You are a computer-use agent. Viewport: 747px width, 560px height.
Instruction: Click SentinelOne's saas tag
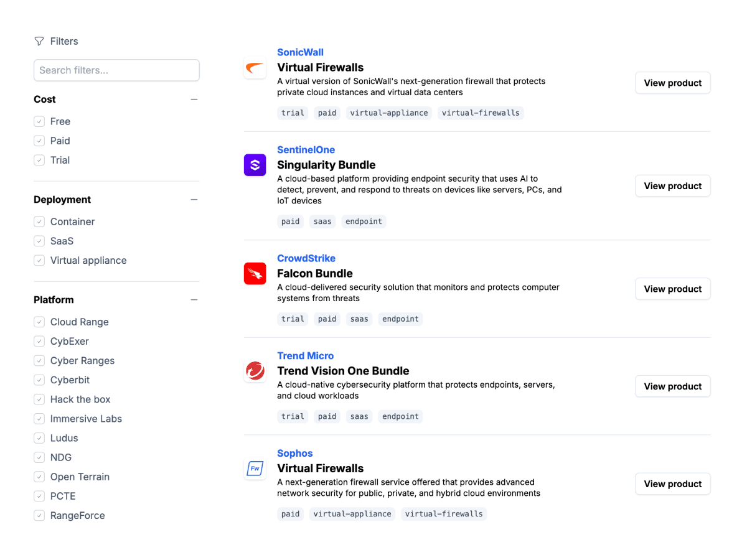click(322, 221)
